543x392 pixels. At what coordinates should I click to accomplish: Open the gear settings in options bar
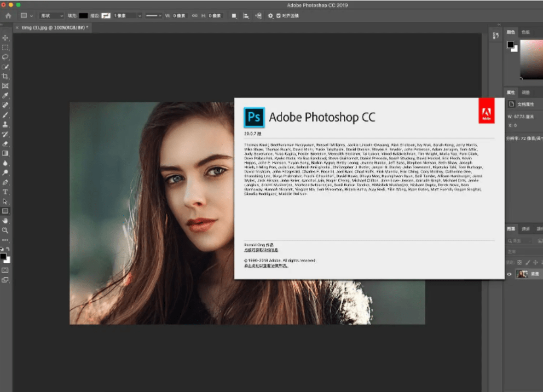click(x=270, y=15)
